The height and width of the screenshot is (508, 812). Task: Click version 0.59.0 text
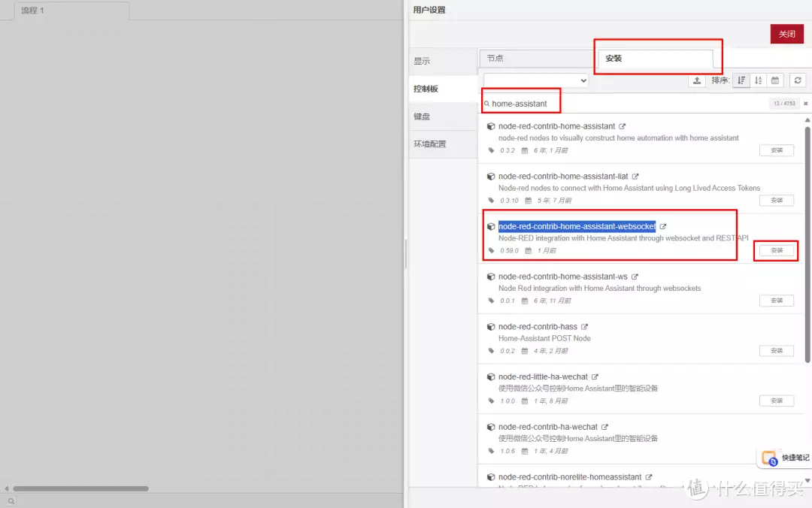(509, 251)
